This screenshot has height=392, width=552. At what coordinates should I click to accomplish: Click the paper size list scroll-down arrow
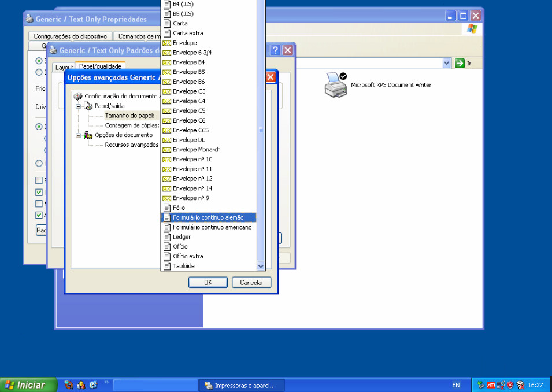(x=261, y=266)
